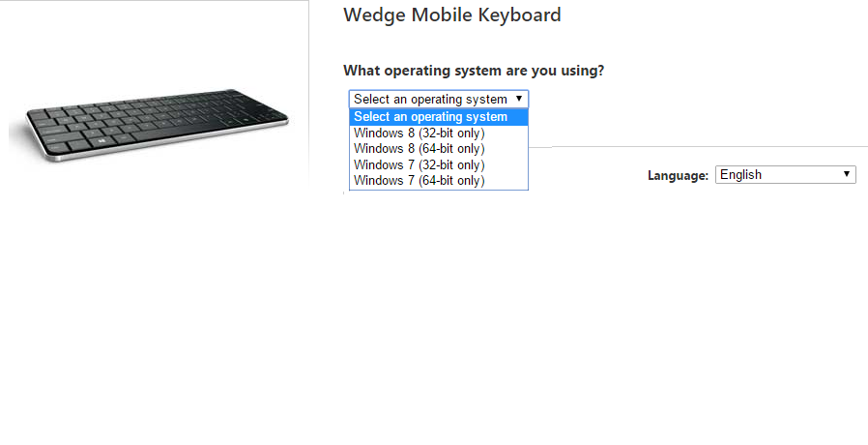Click the Windows logo key on keyboard photo

point(101,141)
